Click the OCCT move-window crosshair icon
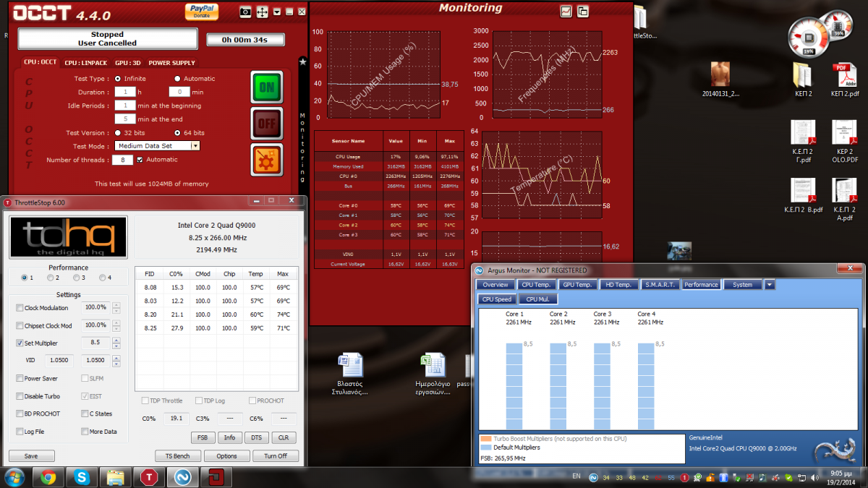 (x=262, y=12)
